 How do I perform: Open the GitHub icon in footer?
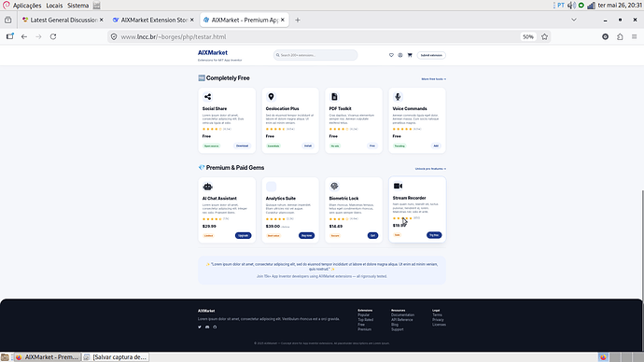pos(215,327)
